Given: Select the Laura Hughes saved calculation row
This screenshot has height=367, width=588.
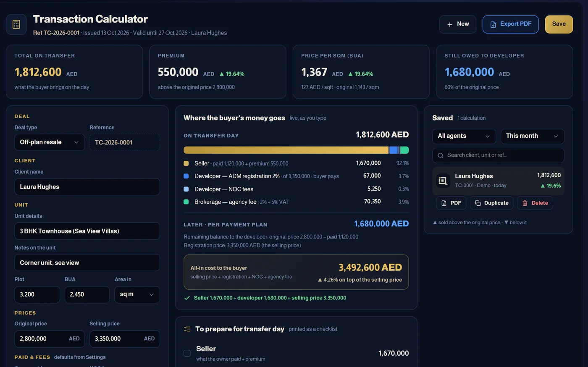Looking at the screenshot, I should tap(498, 181).
